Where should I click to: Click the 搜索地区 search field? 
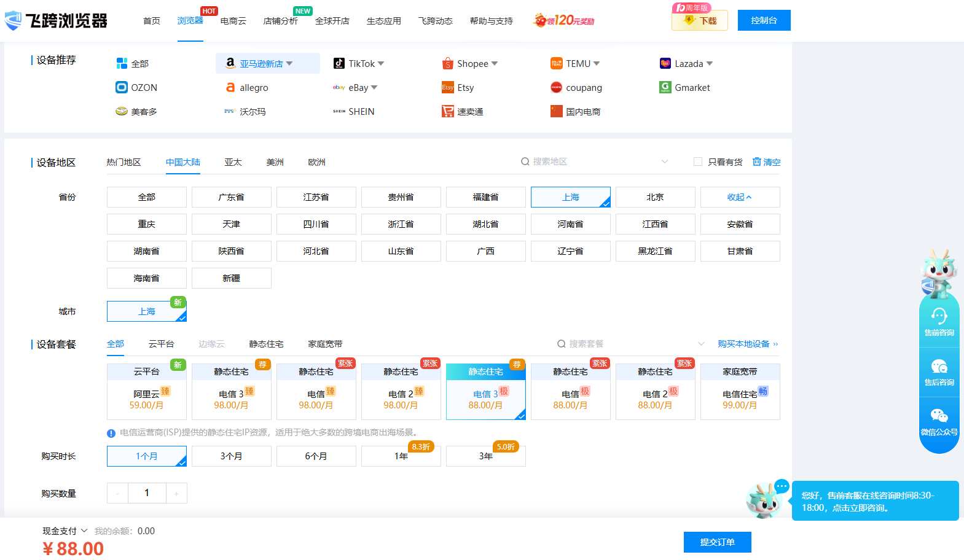[x=590, y=161]
